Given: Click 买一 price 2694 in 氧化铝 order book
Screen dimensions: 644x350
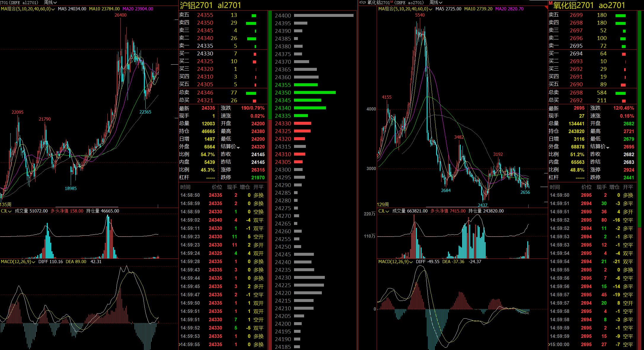Looking at the screenshot, I should (576, 54).
